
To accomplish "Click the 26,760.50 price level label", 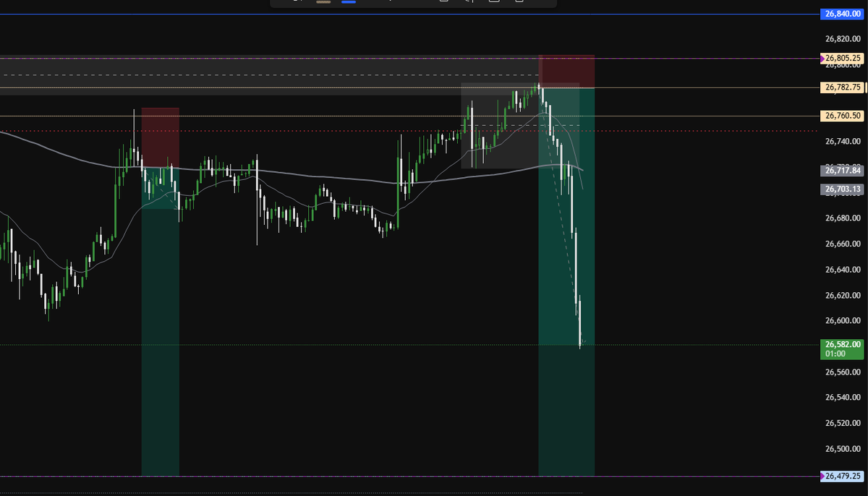I will [843, 116].
